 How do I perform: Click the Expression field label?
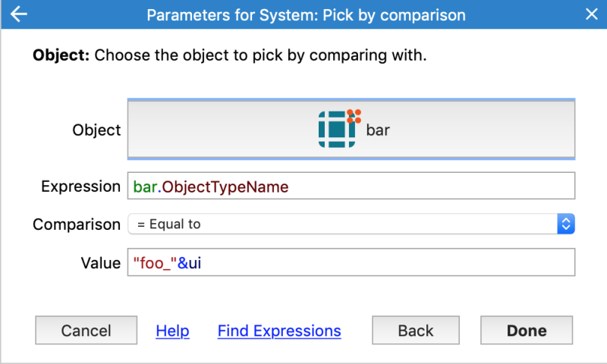tap(81, 187)
